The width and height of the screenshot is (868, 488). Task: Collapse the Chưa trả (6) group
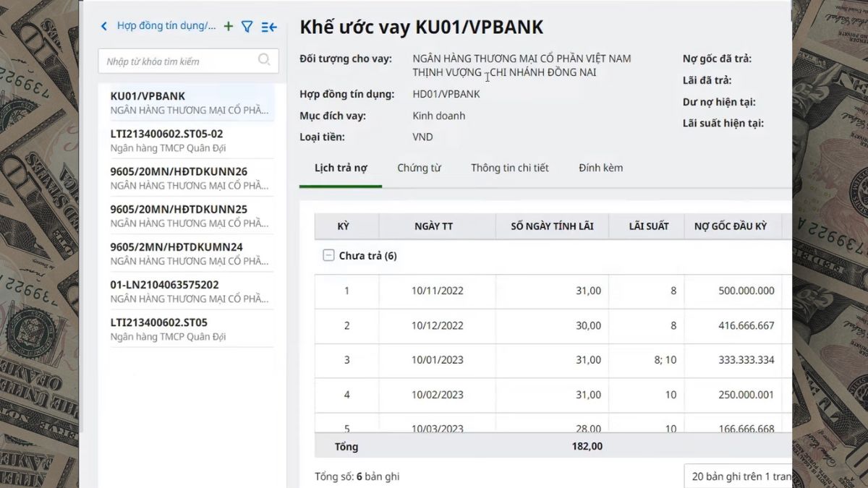click(x=328, y=256)
